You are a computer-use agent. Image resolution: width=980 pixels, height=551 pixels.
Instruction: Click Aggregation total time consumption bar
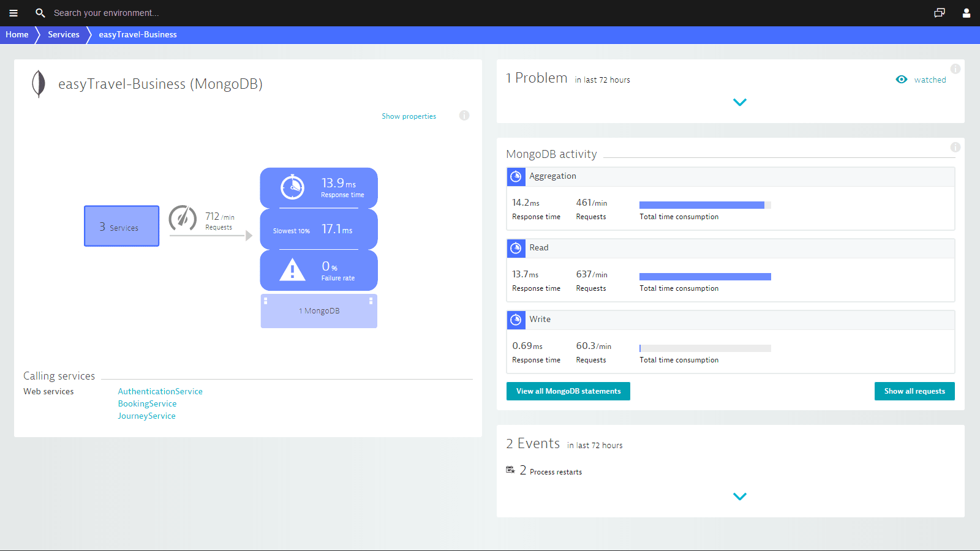(x=705, y=205)
